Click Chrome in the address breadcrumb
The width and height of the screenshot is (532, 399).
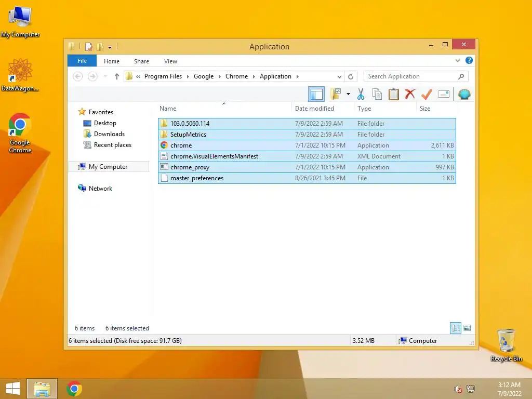pos(236,76)
